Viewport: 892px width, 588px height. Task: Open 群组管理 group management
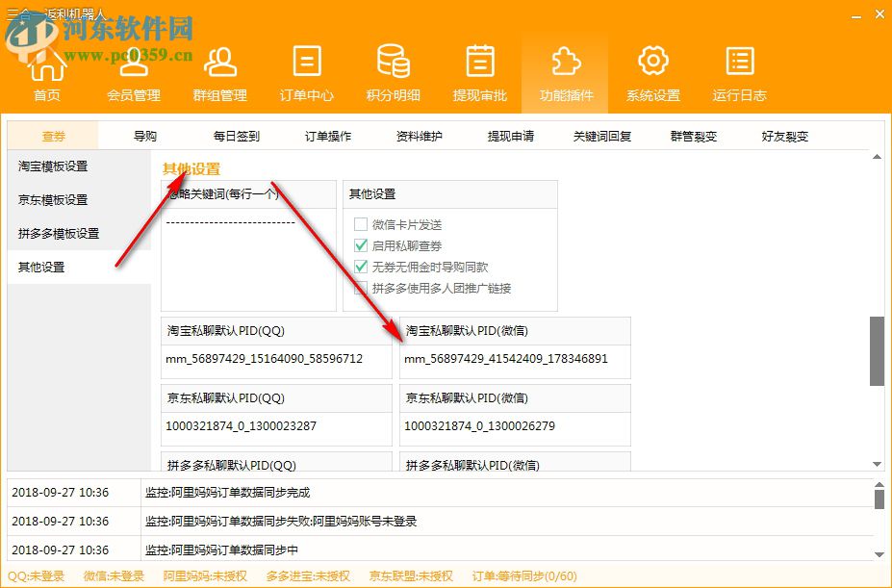click(x=219, y=72)
